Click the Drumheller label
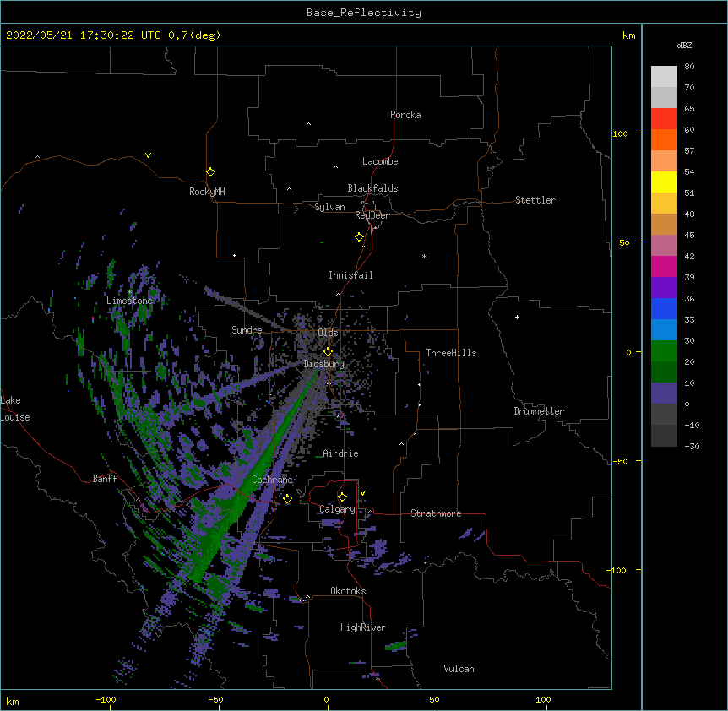Viewport: 728px width, 711px height. (539, 411)
